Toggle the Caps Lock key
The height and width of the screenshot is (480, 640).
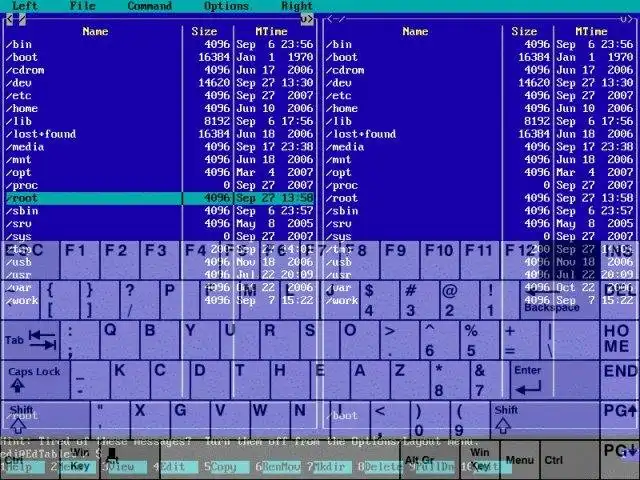(36, 380)
